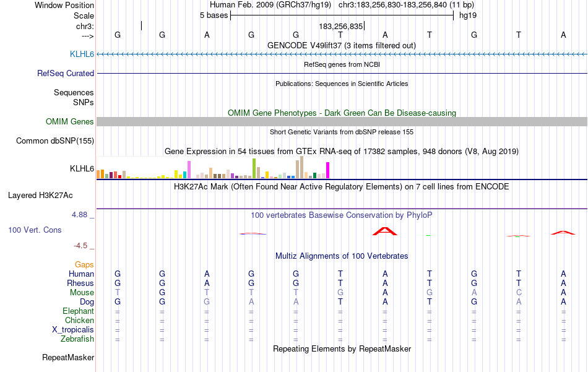Select the Rhesus species label
This screenshot has width=588, height=372.
80,283
